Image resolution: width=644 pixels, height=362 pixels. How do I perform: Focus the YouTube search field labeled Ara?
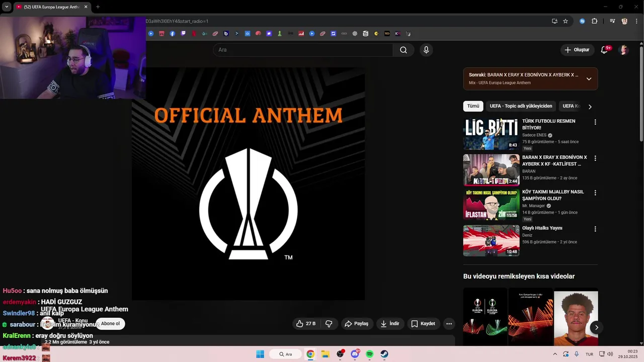[x=303, y=50]
